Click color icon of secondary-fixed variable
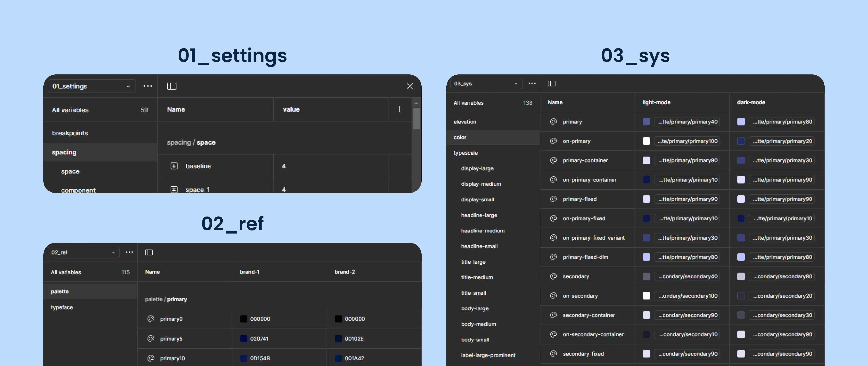 pyautogui.click(x=553, y=354)
